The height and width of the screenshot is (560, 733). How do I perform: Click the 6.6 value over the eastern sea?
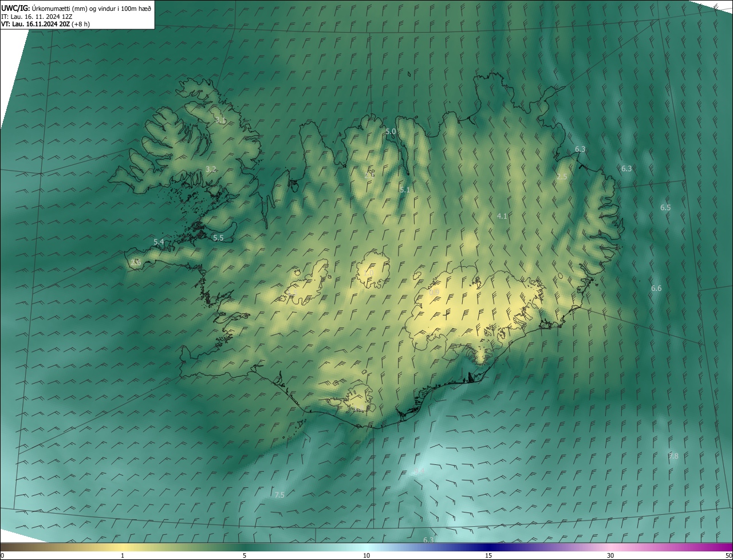click(656, 288)
